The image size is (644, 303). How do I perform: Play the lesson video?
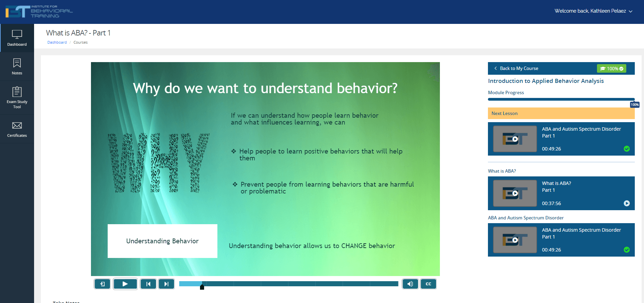(125, 284)
